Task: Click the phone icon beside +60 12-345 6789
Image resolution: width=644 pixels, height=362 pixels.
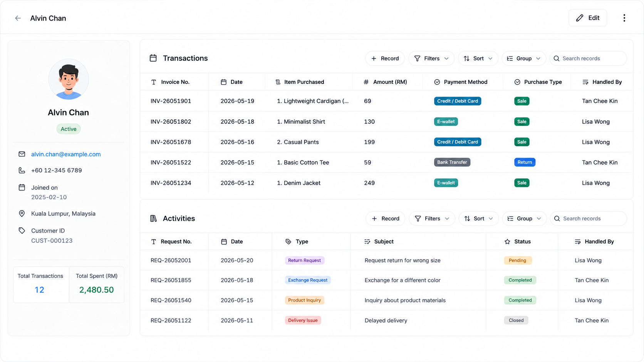Action: coord(22,170)
